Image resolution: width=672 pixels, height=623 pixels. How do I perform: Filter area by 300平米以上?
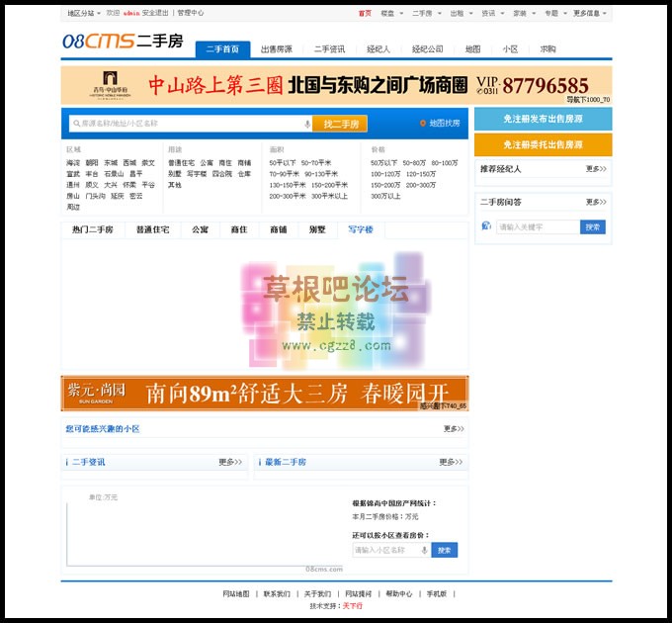[x=329, y=196]
